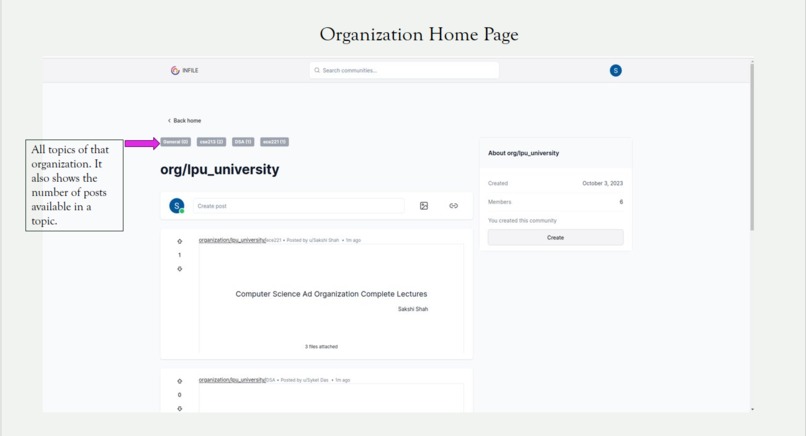Click the back chevron beside Back home
The image size is (806, 436).
click(169, 121)
